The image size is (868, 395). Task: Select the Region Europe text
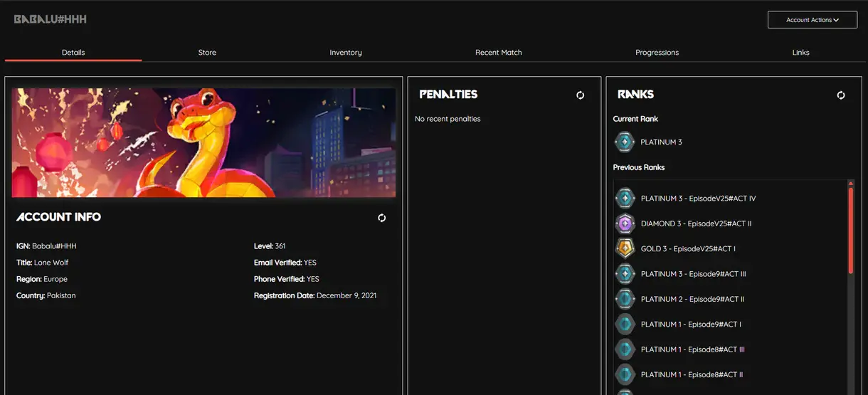(x=42, y=279)
